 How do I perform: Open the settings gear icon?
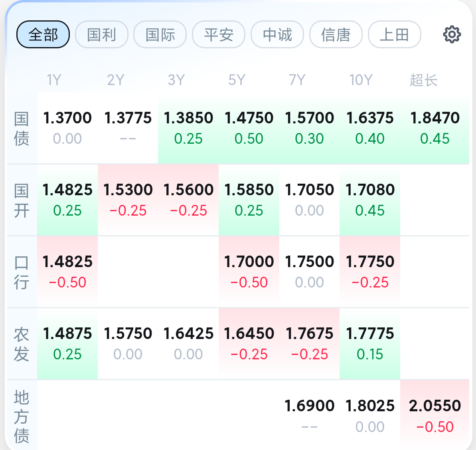tap(452, 35)
